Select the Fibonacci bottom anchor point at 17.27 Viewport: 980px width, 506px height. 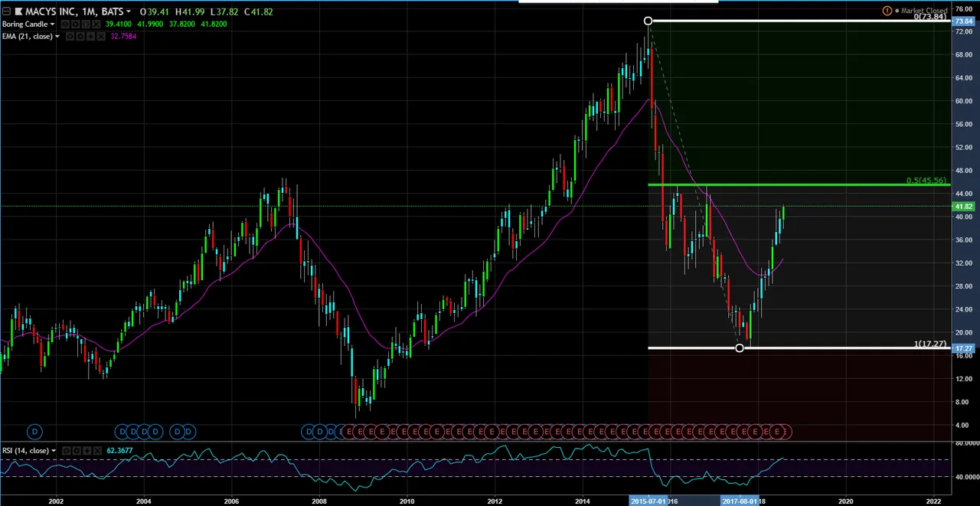pyautogui.click(x=739, y=348)
